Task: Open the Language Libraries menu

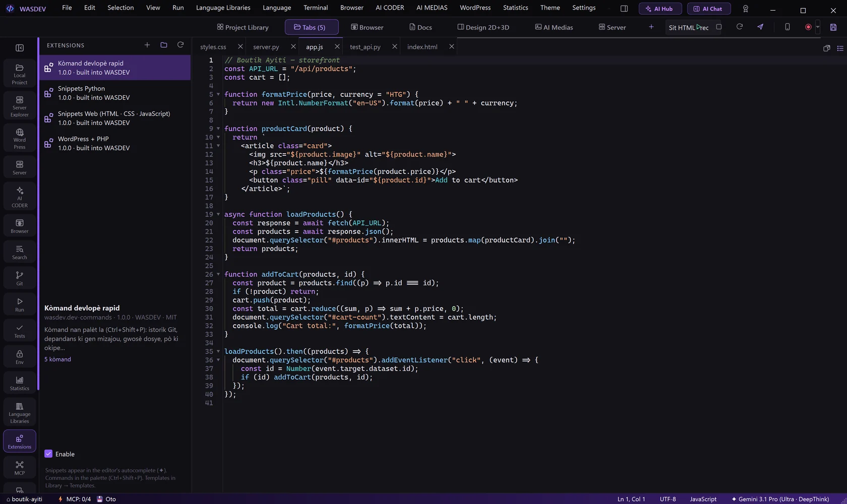Action: click(223, 8)
